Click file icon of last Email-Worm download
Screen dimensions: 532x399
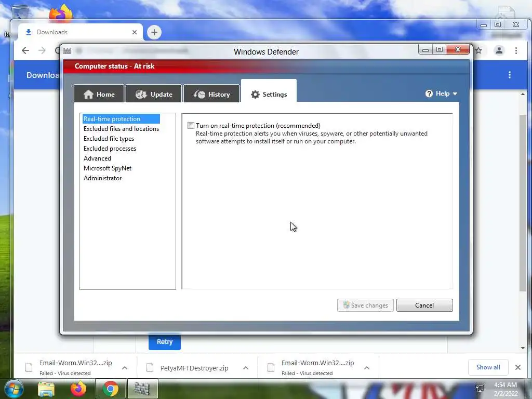click(x=271, y=367)
